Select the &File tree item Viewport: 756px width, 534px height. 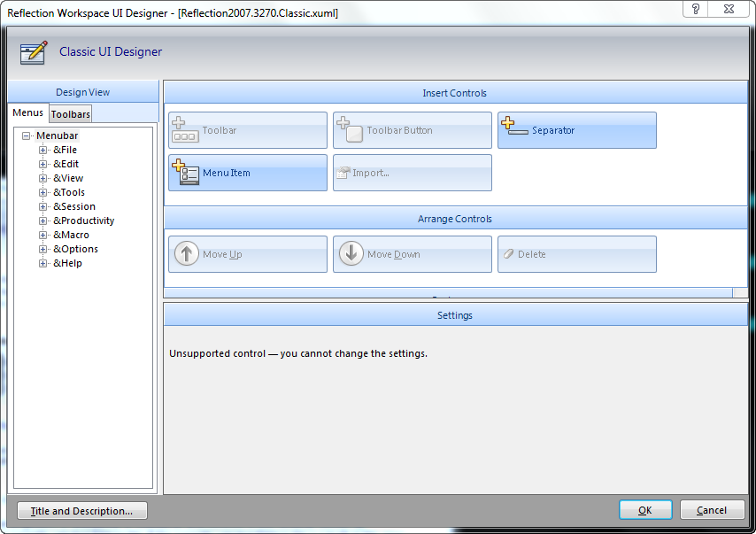coord(65,150)
